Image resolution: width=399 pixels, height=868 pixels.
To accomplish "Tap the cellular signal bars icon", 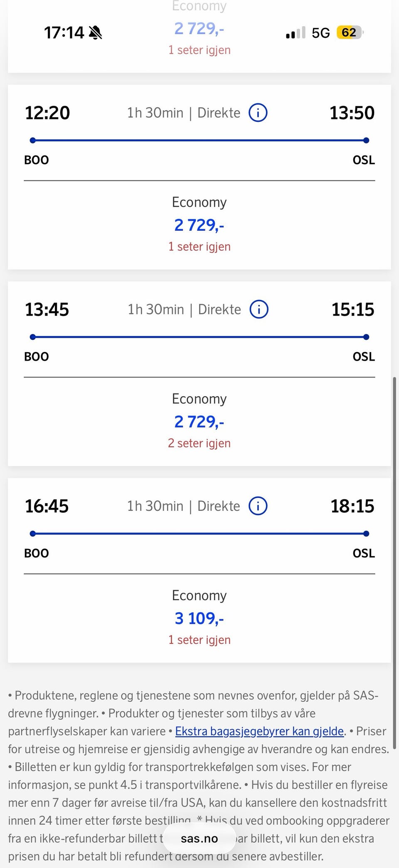I will [x=296, y=32].
